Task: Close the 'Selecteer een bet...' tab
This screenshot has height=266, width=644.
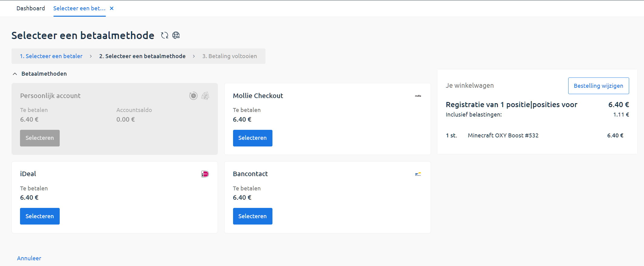Action: point(112,8)
